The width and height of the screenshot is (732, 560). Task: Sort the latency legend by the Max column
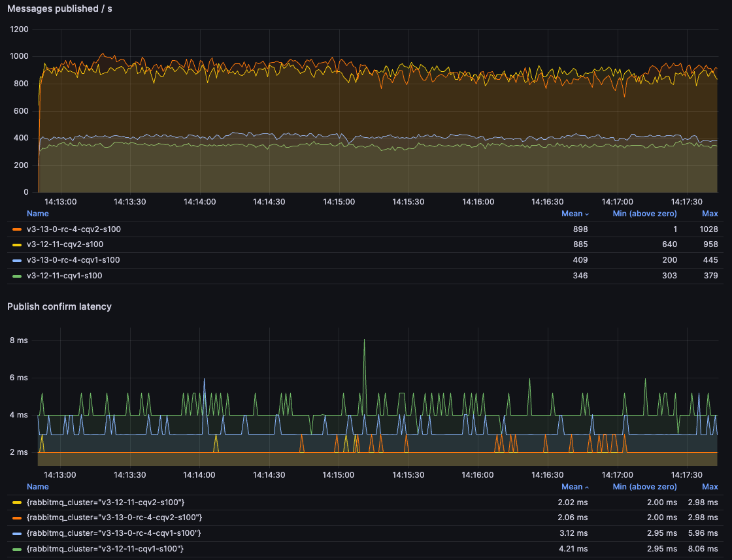pyautogui.click(x=710, y=487)
